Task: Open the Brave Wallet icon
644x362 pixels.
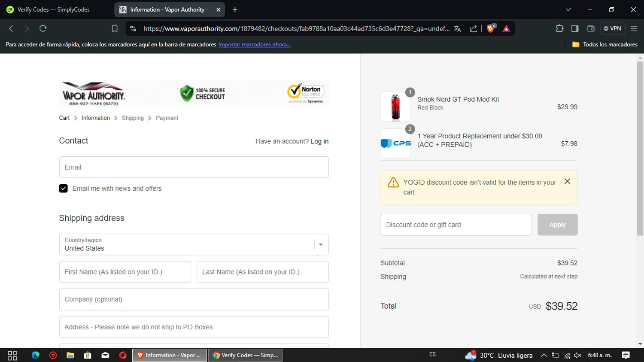Action: (591, 29)
